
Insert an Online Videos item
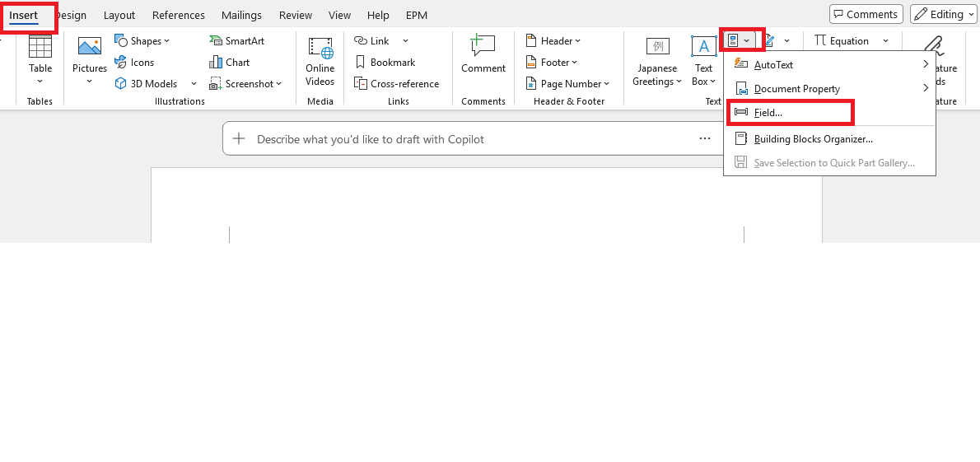click(320, 61)
